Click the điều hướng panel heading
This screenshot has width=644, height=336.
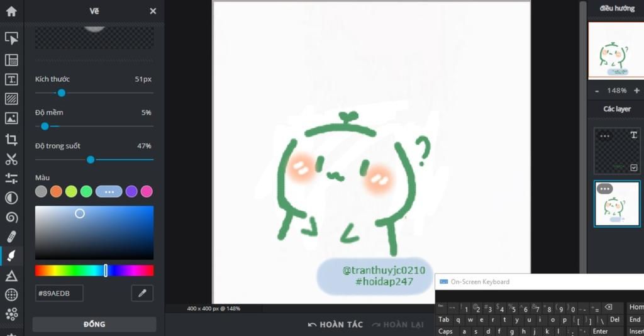point(617,8)
